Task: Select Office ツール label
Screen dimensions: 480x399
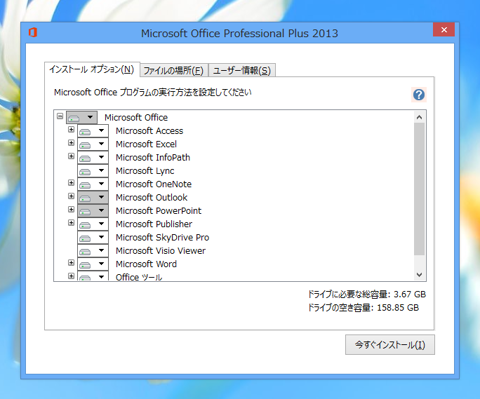Action: point(139,277)
